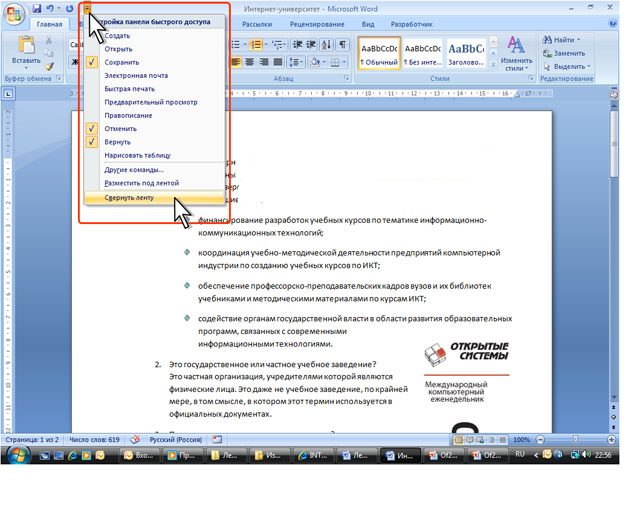Apply the Обычный style
Image resolution: width=640 pixels, height=512 pixels.
(x=379, y=53)
